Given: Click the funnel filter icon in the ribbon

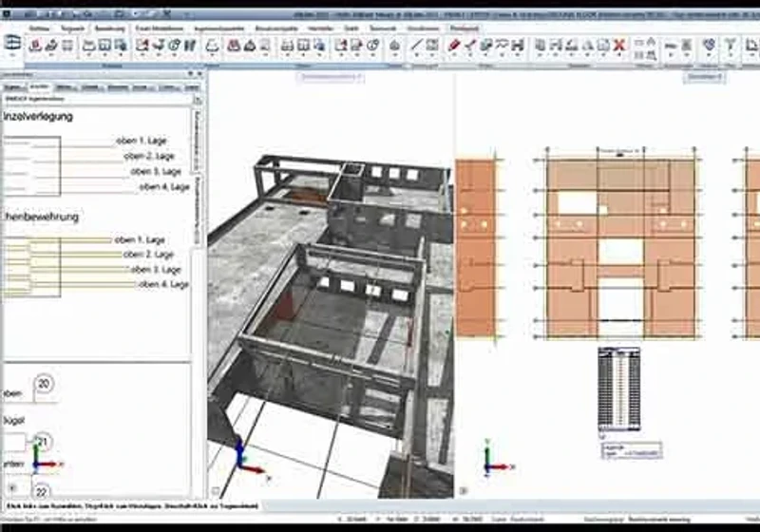Looking at the screenshot, I should [x=730, y=45].
